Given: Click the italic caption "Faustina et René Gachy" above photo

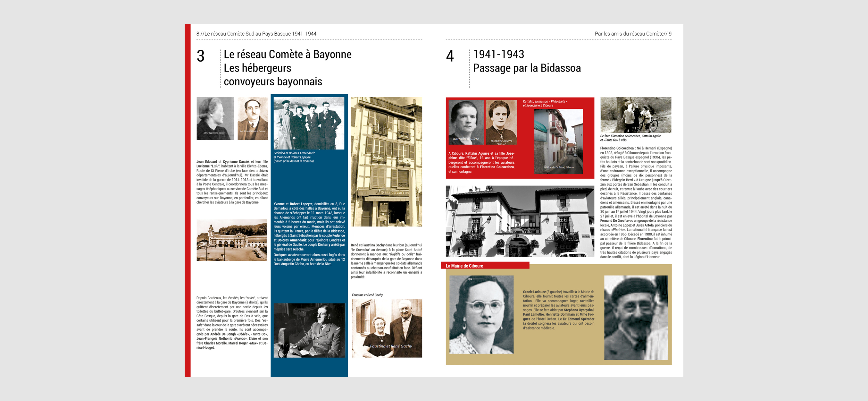Looking at the screenshot, I should (367, 295).
